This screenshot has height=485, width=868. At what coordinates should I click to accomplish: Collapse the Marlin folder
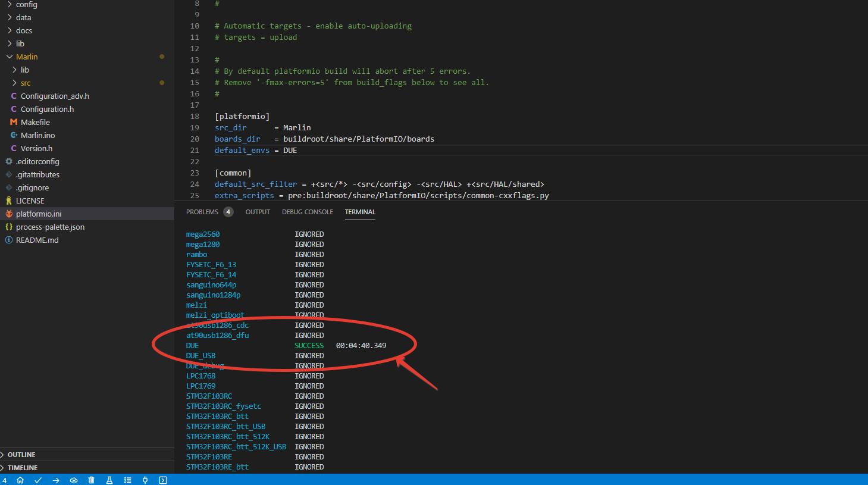(27, 57)
